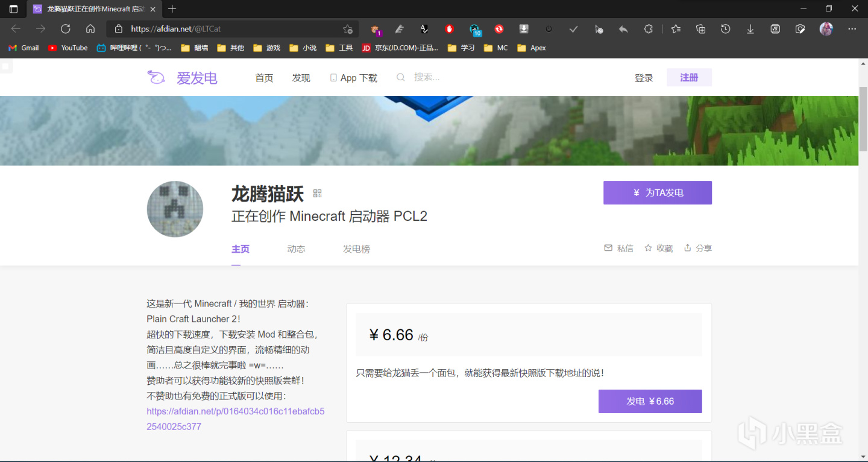Open the Collections icon
Image resolution: width=868 pixels, height=462 pixels.
[700, 28]
